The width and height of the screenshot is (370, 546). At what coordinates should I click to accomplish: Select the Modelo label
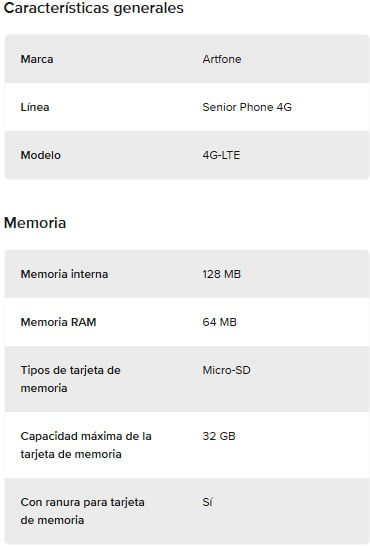40,155
